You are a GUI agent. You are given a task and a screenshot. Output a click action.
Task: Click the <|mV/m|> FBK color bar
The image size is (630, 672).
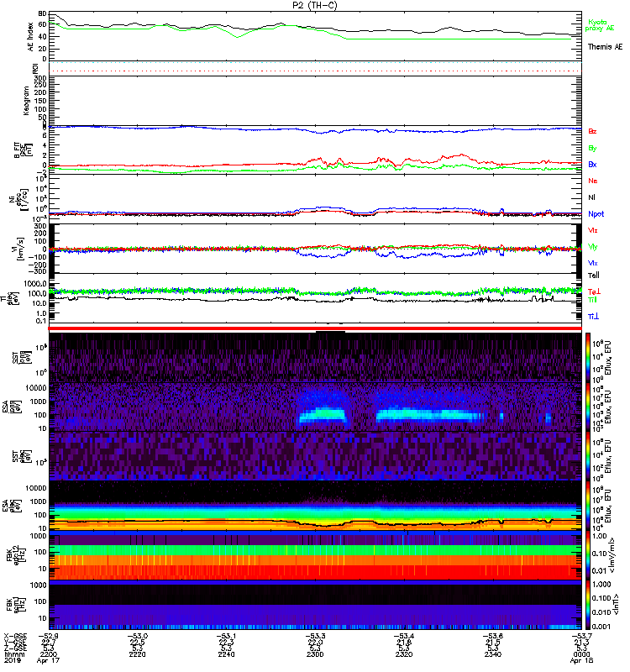(x=588, y=555)
